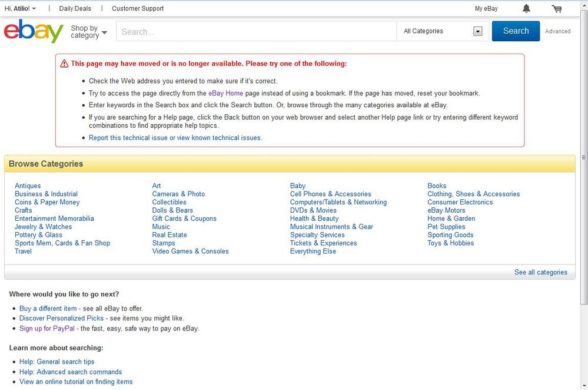The width and height of the screenshot is (588, 390).
Task: Open the notifications bell
Action: (527, 8)
